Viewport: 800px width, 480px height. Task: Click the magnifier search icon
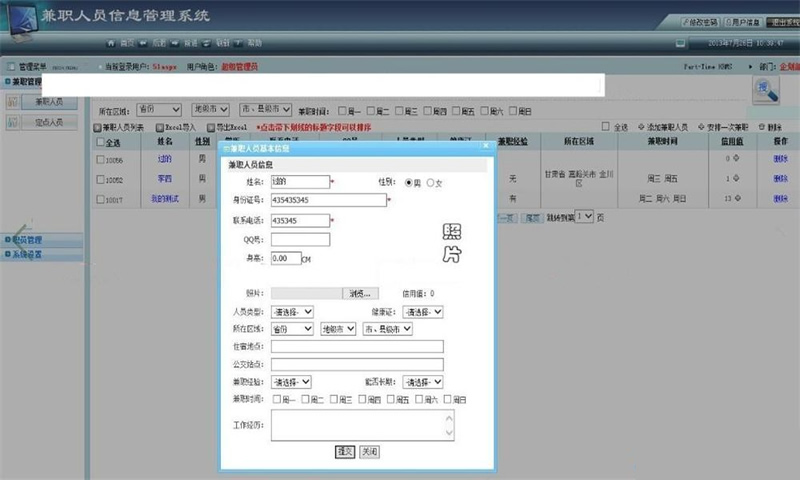click(768, 90)
